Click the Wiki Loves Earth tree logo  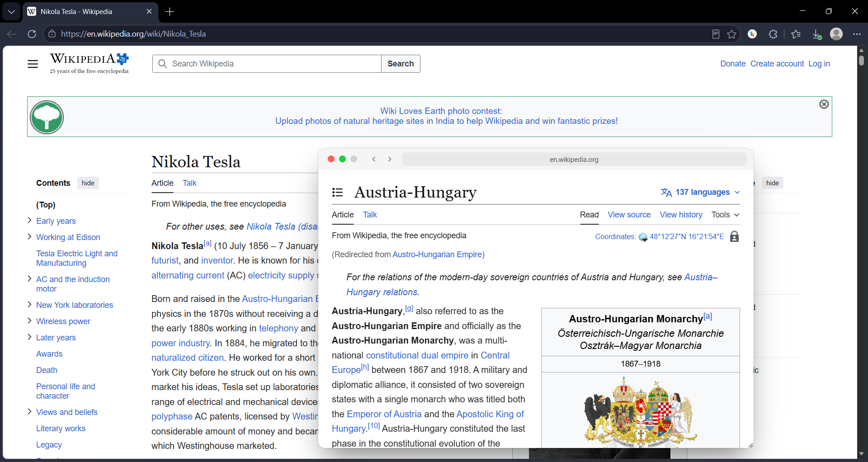tap(47, 117)
